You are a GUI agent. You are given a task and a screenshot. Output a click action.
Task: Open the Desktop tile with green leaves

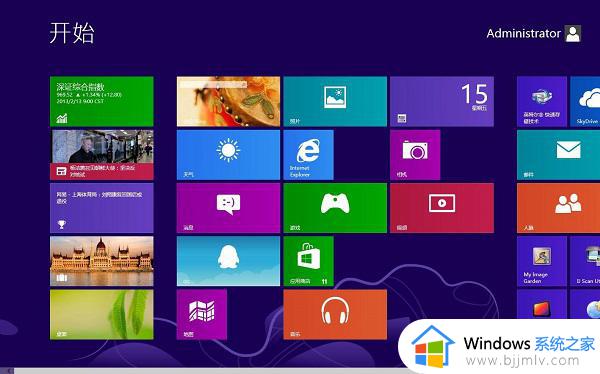click(102, 314)
